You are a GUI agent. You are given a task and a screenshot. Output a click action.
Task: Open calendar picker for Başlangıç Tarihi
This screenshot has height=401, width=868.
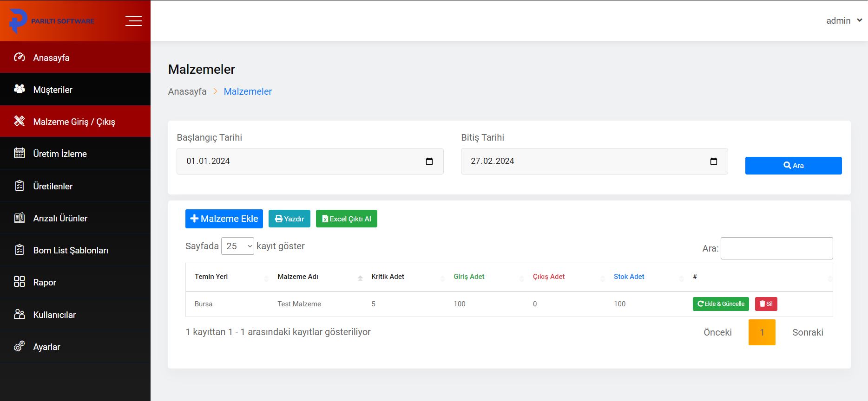429,162
